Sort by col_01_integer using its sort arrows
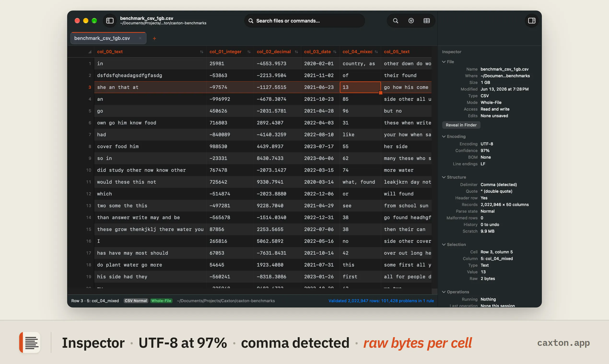The image size is (609, 364). (249, 52)
